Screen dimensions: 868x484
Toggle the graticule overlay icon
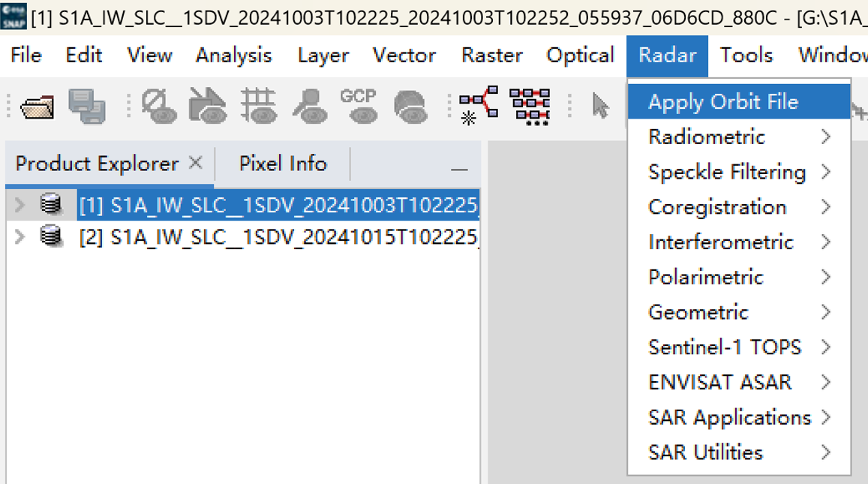point(260,107)
